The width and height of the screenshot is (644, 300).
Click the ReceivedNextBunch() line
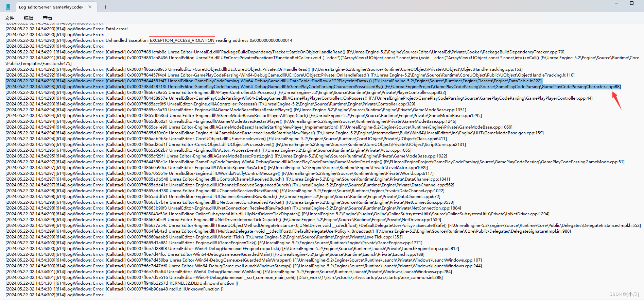click(225, 191)
